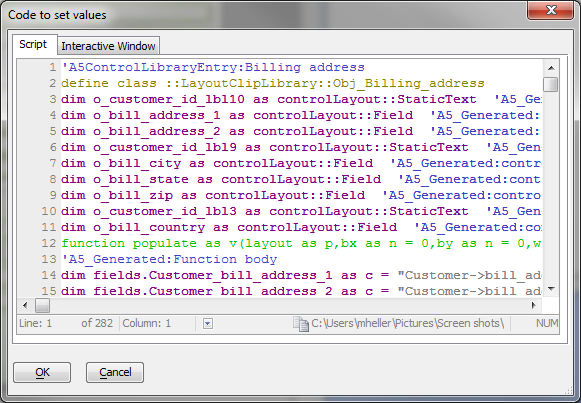This screenshot has height=403, width=581.
Task: Click the 'dim fields.Customer_bill_address_2' line
Action: (301, 291)
